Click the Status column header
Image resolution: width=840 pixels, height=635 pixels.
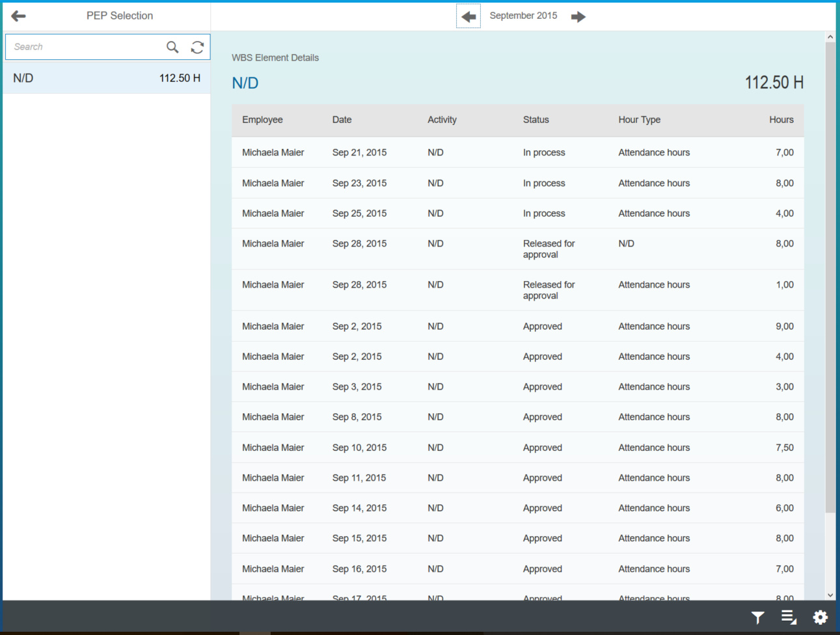coord(535,120)
